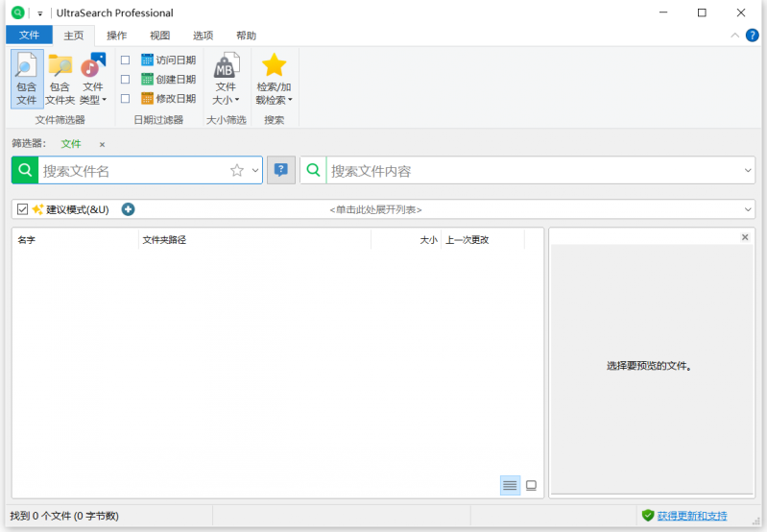The width and height of the screenshot is (767, 532).
Task: Click the blue question syntax help button
Action: point(280,170)
